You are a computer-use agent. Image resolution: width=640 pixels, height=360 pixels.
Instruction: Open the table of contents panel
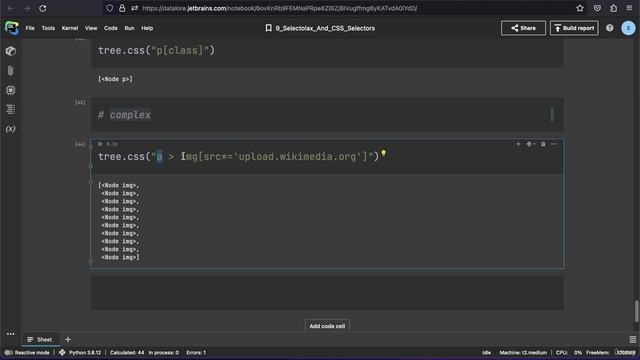point(11,109)
